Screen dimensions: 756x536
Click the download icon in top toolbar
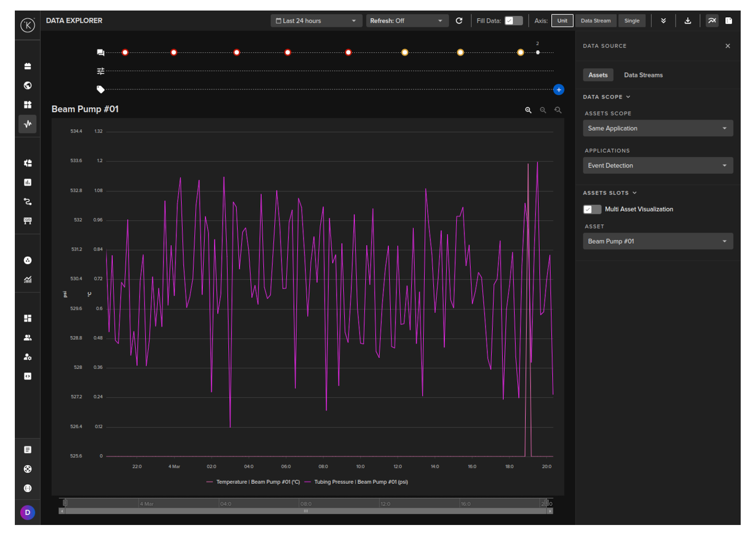[688, 21]
